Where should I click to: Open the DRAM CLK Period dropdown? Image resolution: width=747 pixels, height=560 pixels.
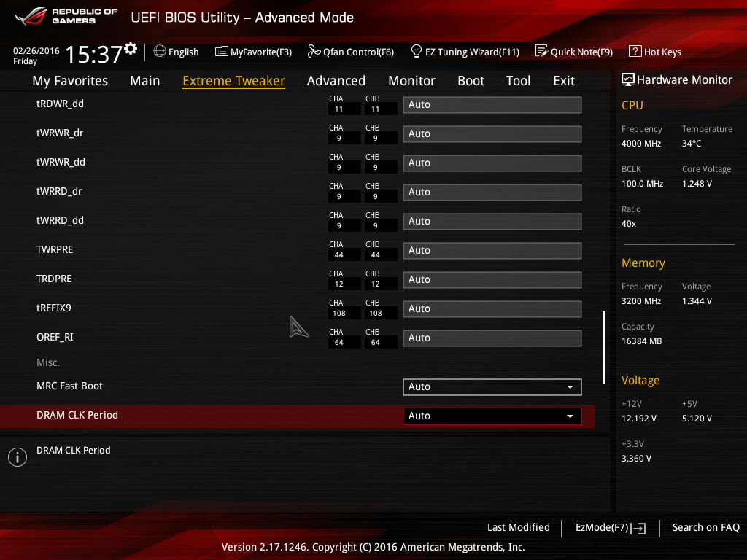492,416
